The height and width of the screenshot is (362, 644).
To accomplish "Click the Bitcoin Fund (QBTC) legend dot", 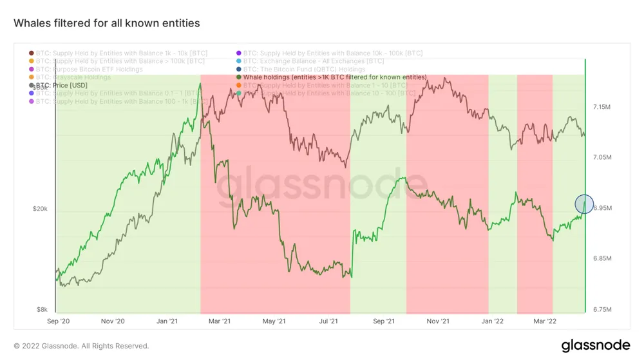I will [x=240, y=69].
